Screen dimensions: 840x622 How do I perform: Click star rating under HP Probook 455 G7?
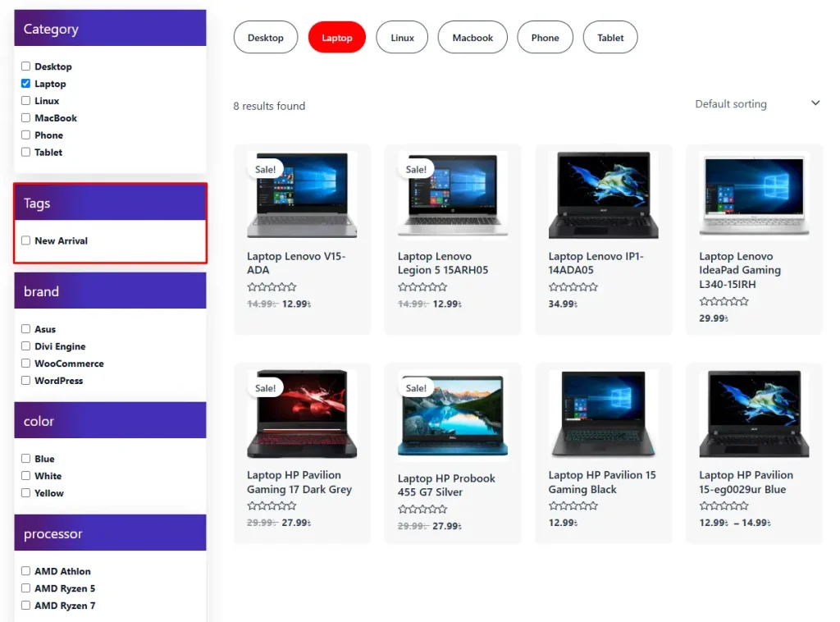pyautogui.click(x=422, y=509)
